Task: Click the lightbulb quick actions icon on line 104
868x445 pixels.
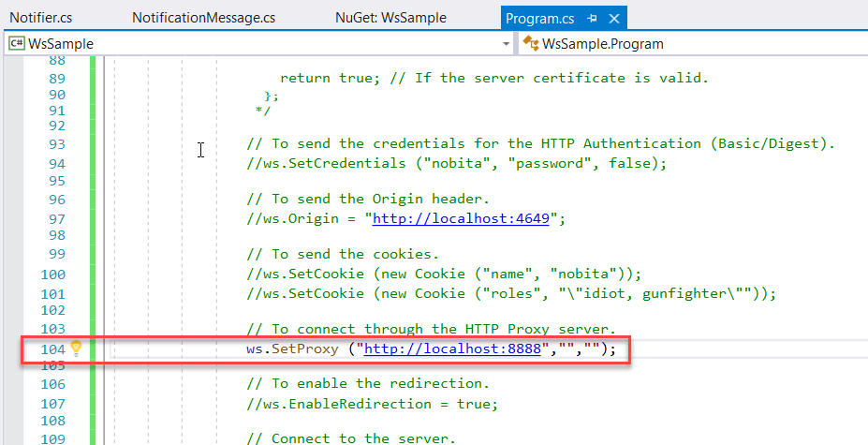Action: tap(77, 348)
